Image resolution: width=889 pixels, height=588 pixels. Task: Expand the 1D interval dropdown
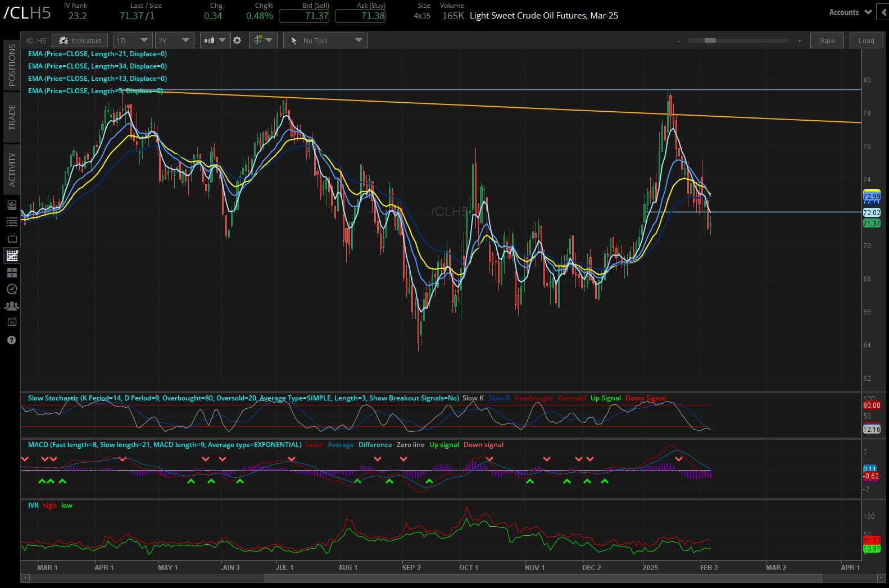133,40
